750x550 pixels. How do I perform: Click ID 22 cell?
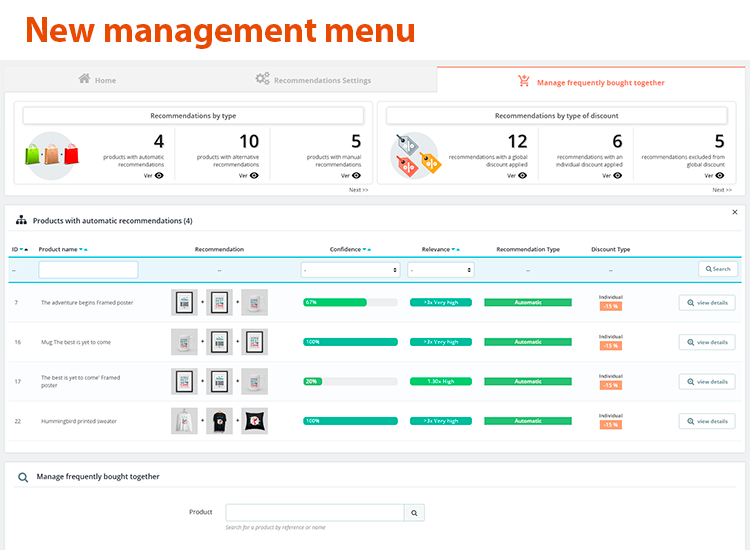(18, 421)
